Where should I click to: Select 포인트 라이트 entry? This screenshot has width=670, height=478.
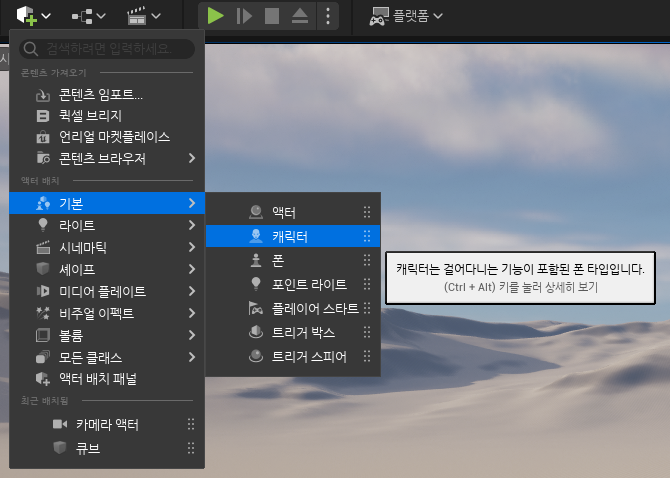tap(293, 284)
